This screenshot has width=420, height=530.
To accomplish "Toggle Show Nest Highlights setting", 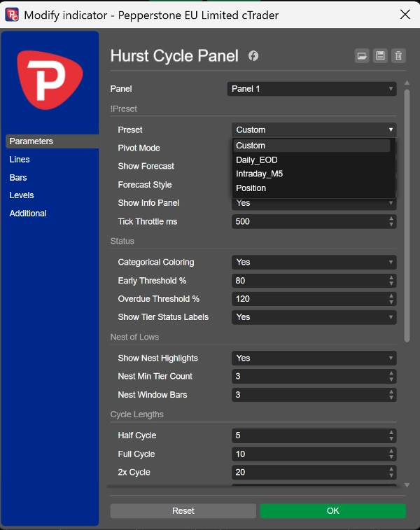I will tap(314, 358).
